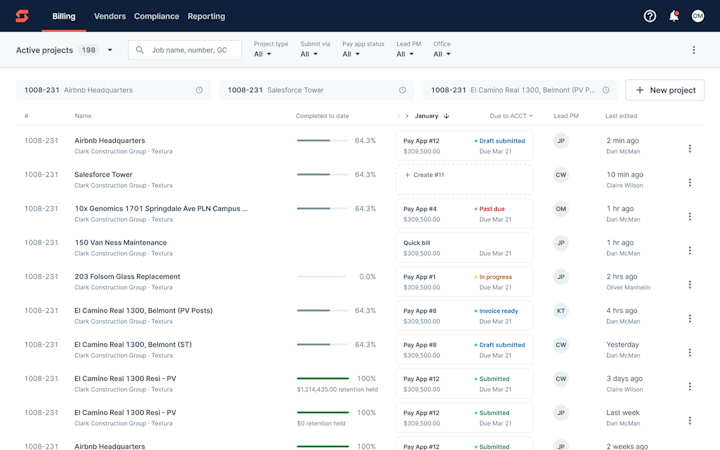Screen dimensions: 720x450
Task: Open row menu for 10x Genomics project
Action: 690,216
